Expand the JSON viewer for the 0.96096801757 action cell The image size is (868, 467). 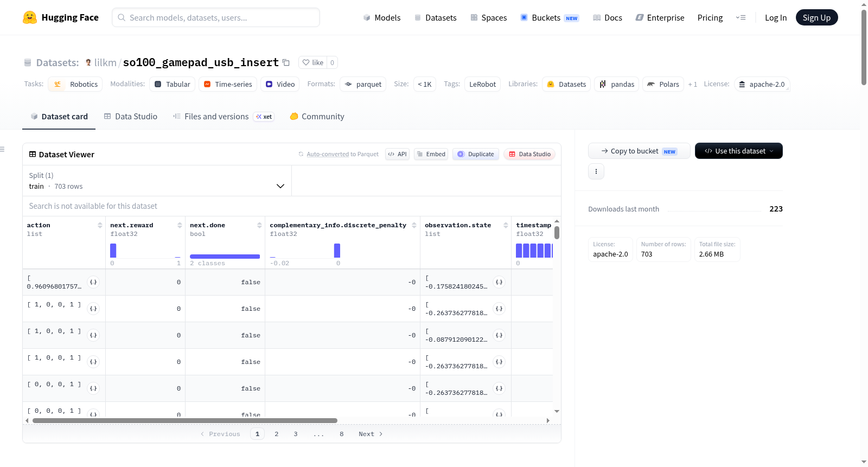93,282
